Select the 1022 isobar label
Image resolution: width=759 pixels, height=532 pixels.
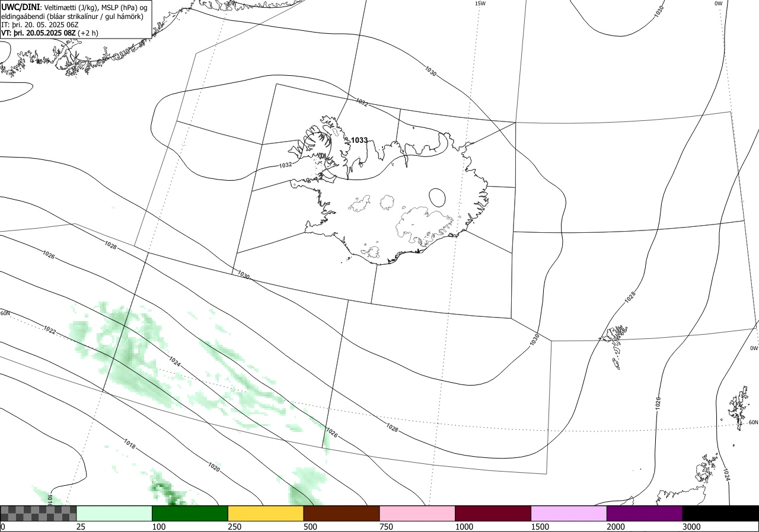click(x=49, y=331)
